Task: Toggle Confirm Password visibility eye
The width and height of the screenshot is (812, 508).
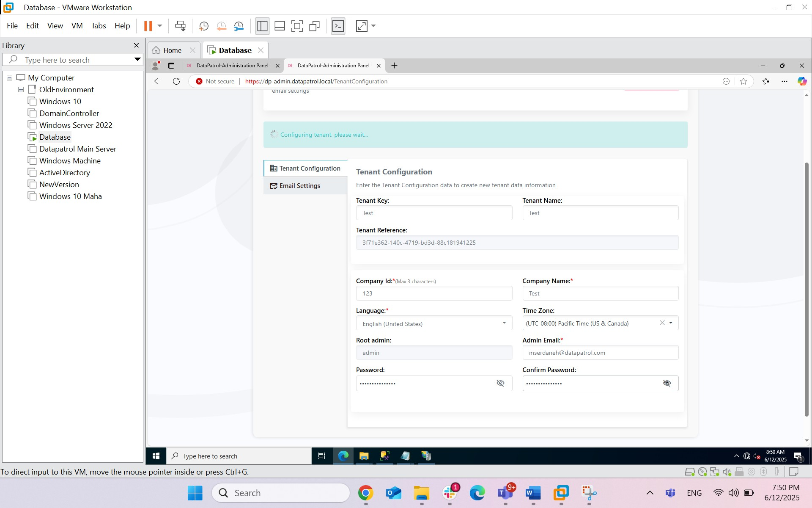Action: coord(667,383)
